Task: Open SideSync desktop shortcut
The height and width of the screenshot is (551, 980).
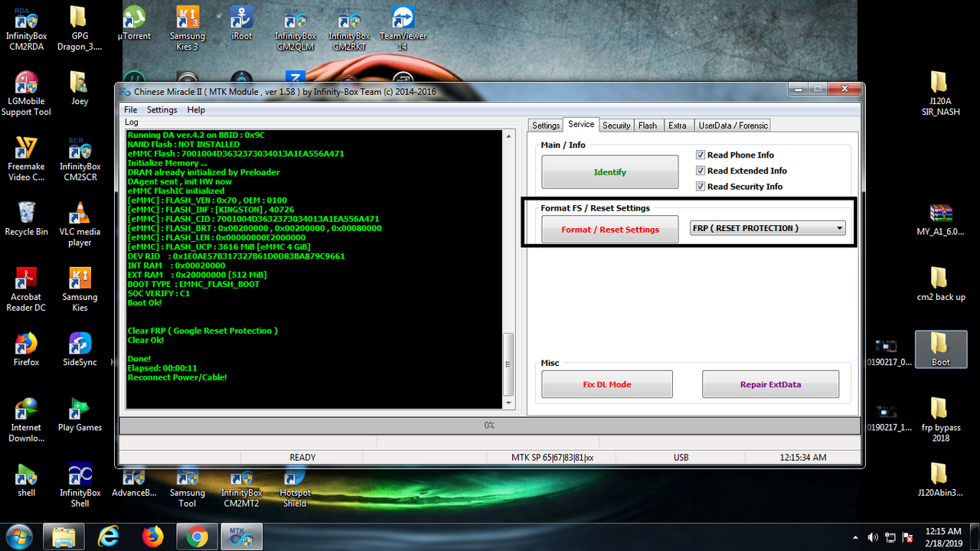Action: point(80,349)
